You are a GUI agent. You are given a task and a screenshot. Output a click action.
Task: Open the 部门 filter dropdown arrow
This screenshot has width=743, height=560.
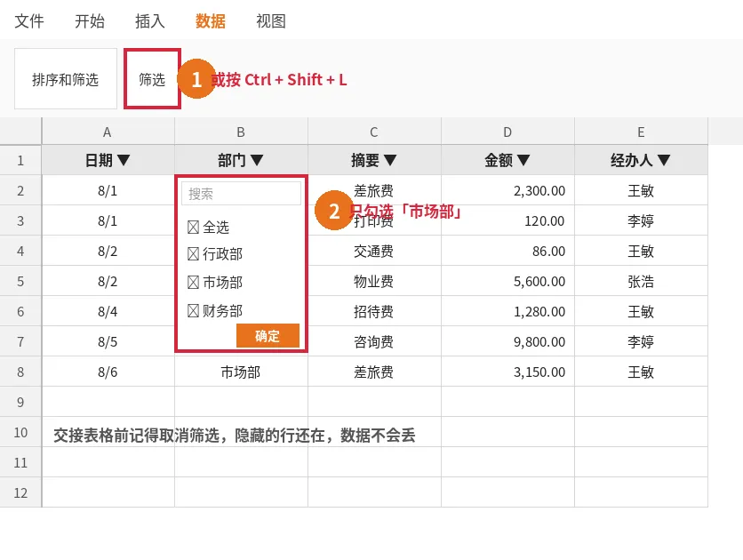coord(257,160)
